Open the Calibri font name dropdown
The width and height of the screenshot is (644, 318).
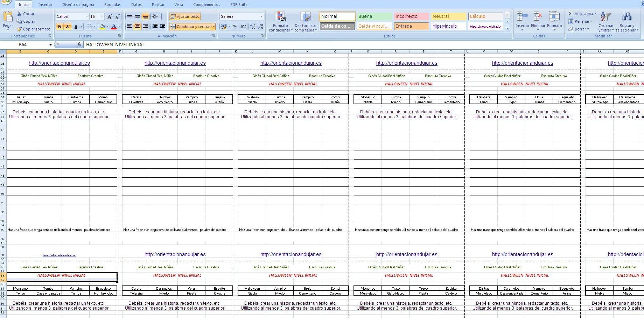[87, 16]
